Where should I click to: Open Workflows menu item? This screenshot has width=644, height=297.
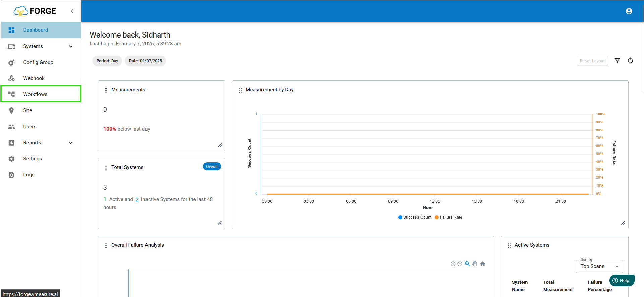pos(41,94)
